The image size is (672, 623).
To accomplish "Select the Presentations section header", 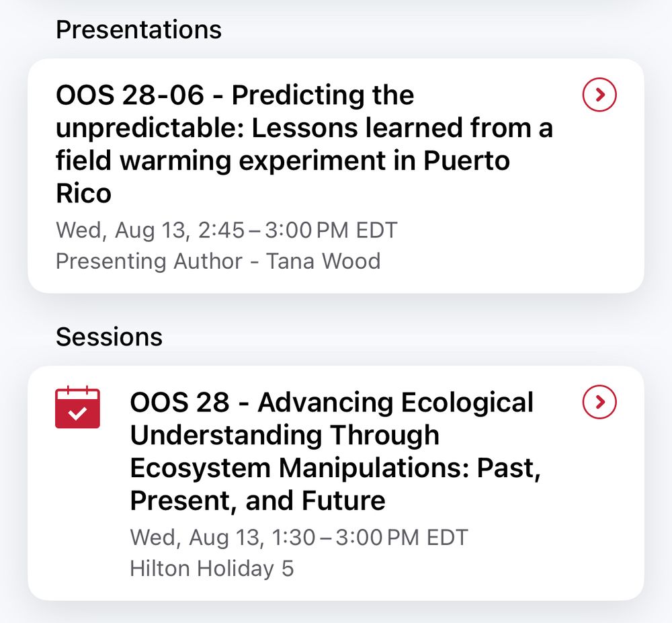I will tap(139, 30).
